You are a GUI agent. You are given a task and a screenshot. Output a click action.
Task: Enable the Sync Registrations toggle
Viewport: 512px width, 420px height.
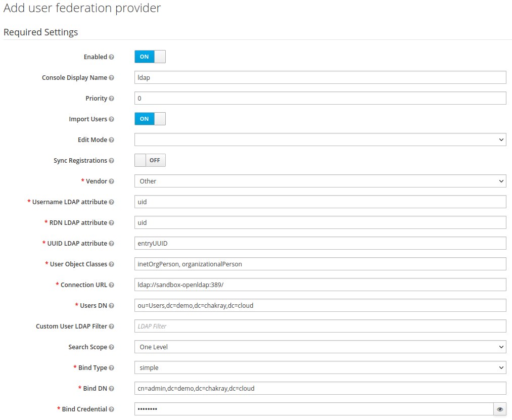tap(150, 160)
